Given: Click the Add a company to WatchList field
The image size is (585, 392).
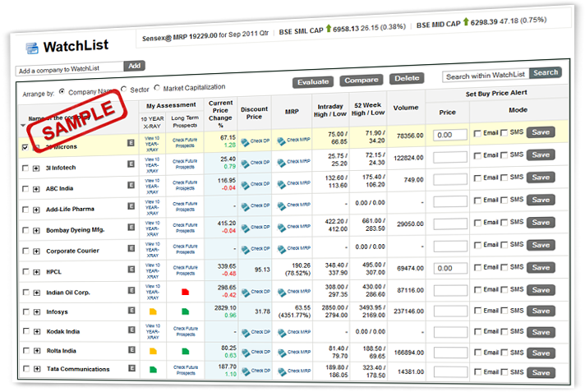Looking at the screenshot, I should click(x=70, y=69).
